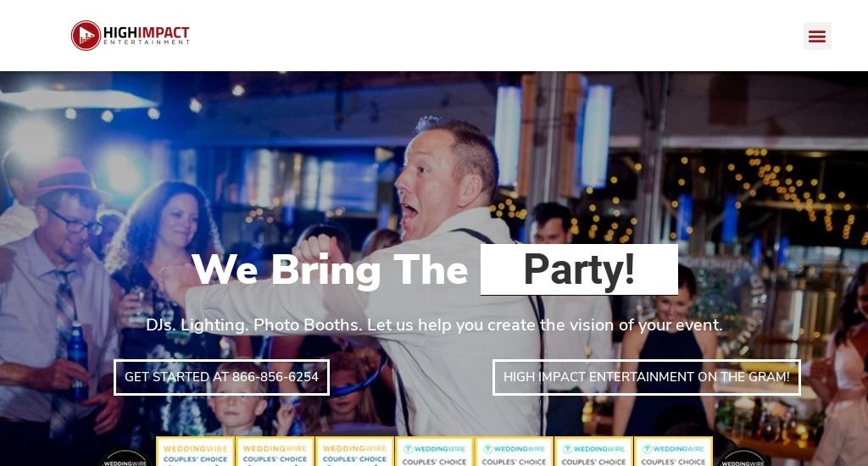Click the first gold WeddingWire Couples' Choice badge
The image size is (868, 466).
click(x=196, y=452)
